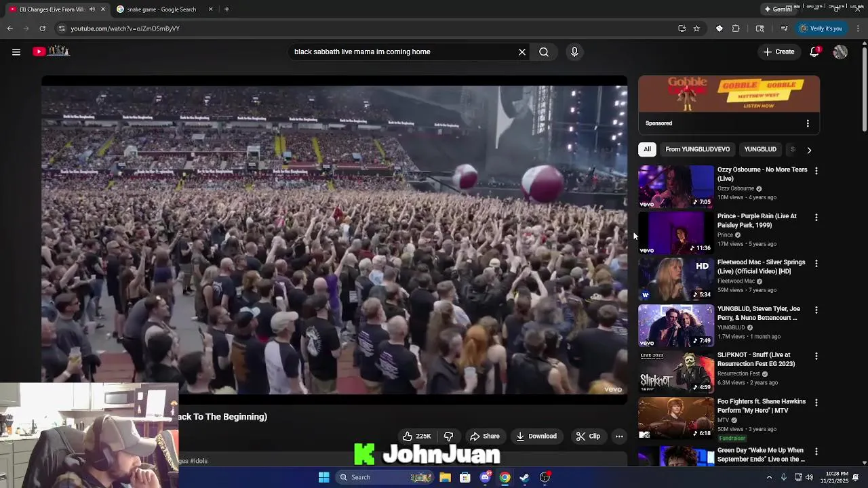
Task: Open options for Fleetwood Mac Silver Springs
Action: coord(816,263)
